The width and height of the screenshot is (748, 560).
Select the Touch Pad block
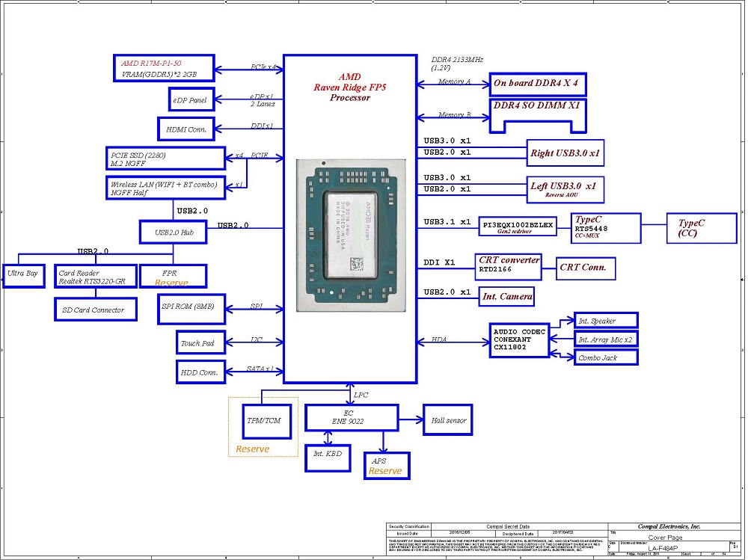click(x=200, y=342)
